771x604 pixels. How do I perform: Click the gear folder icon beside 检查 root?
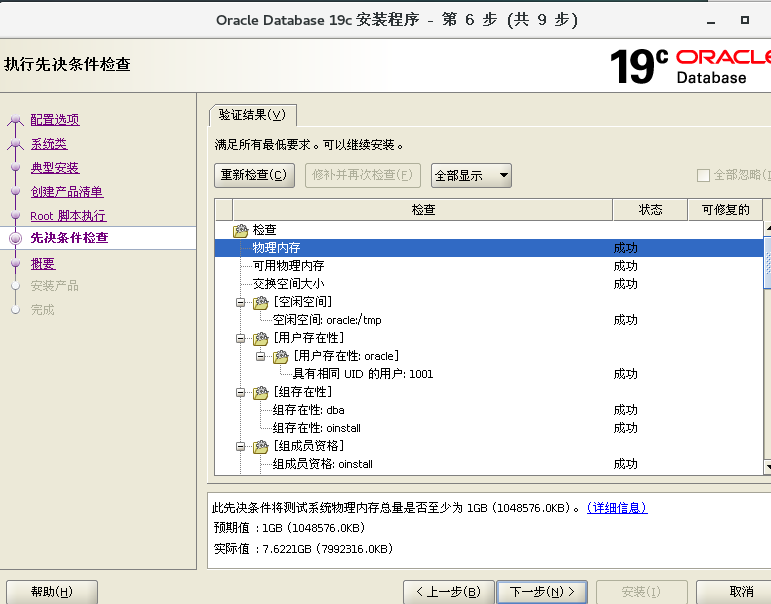pos(240,230)
